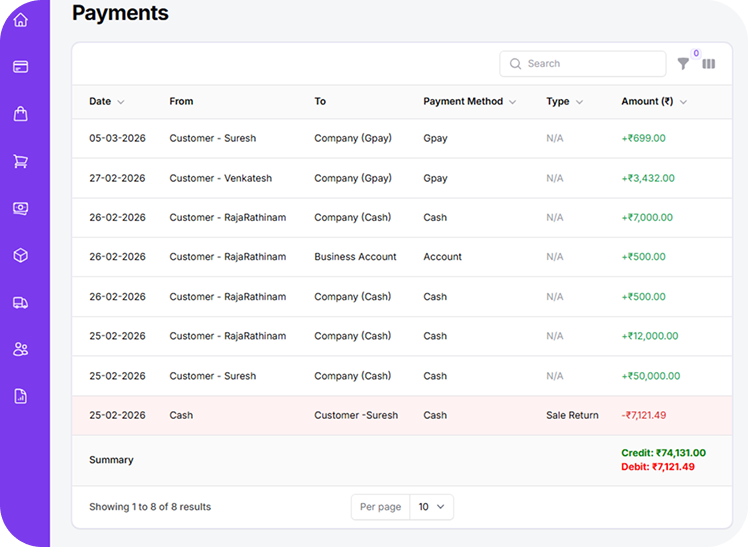Select Company (Gpay) in Venkatesh row
Screen dimensions: 748x547
pyautogui.click(x=353, y=178)
